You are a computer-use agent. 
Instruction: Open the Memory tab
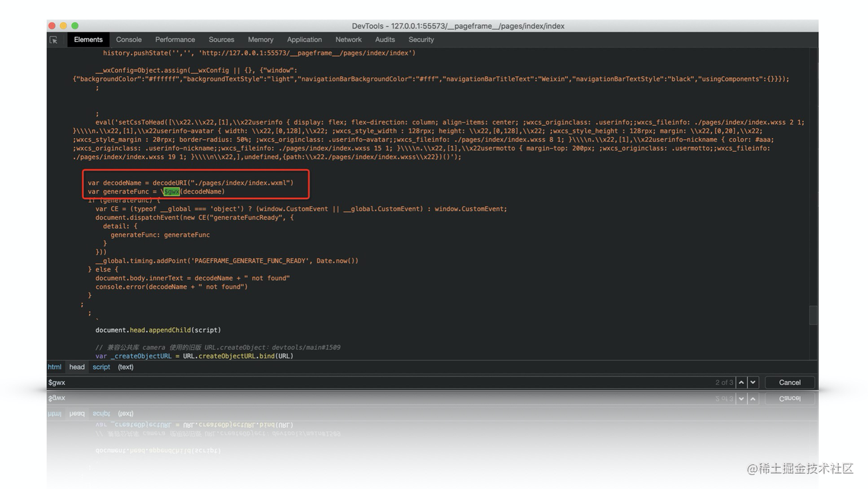260,40
